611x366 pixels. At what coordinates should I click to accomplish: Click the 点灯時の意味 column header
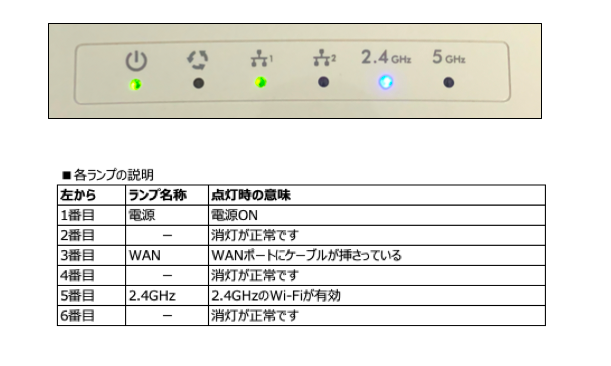(251, 195)
